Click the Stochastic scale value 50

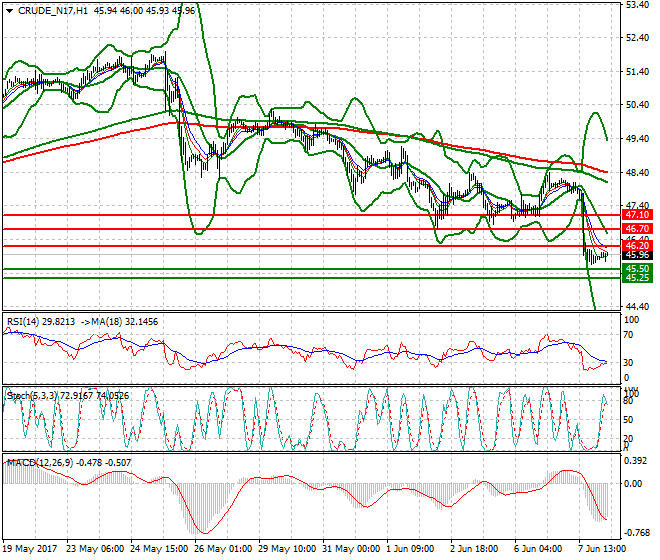[x=628, y=420]
